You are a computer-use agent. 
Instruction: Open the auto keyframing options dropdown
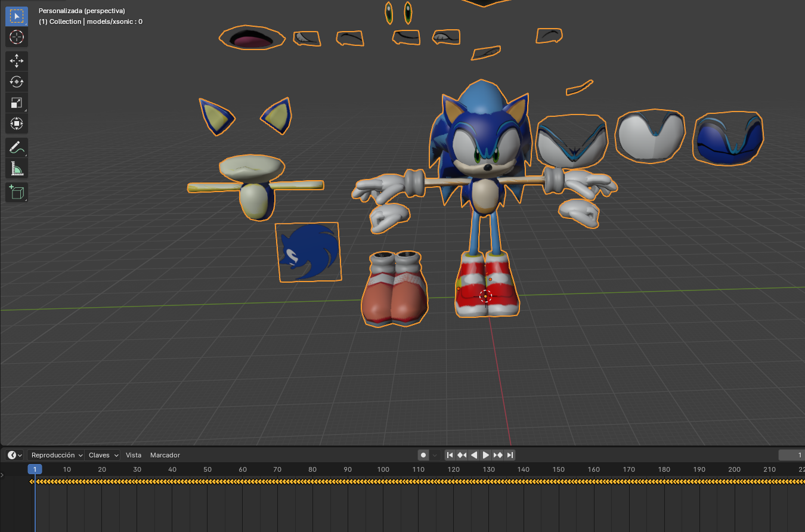[x=435, y=455]
